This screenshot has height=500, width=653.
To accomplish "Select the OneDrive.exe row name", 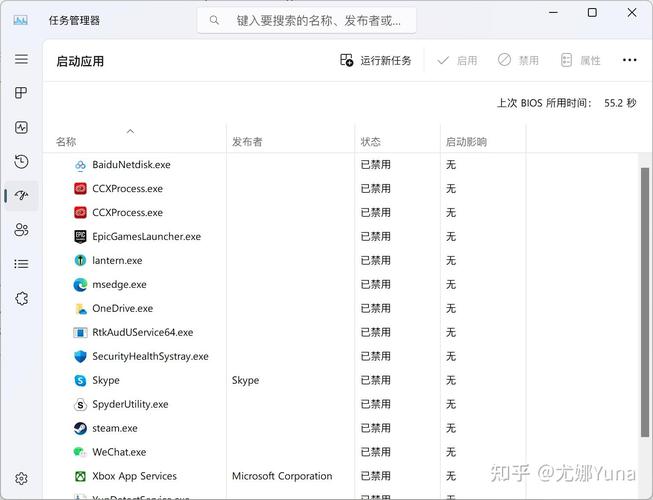I will tap(123, 308).
